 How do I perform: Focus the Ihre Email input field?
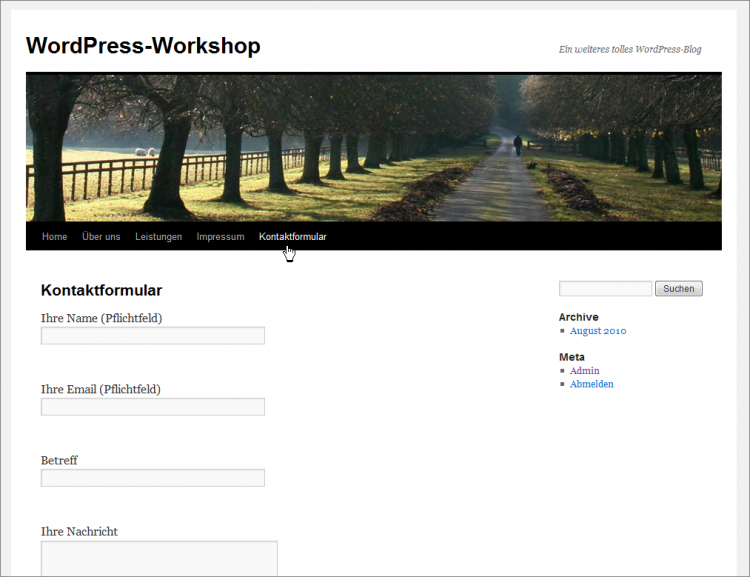point(152,407)
